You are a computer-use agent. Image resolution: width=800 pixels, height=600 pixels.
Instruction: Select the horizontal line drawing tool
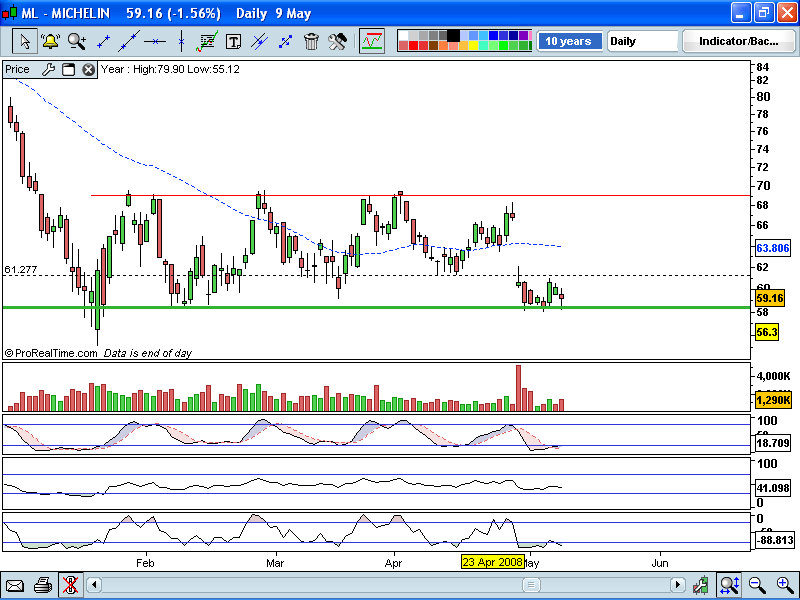coord(155,41)
